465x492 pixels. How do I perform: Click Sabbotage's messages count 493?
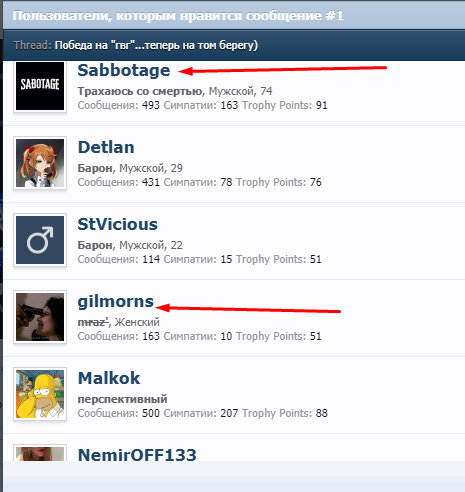coord(151,105)
